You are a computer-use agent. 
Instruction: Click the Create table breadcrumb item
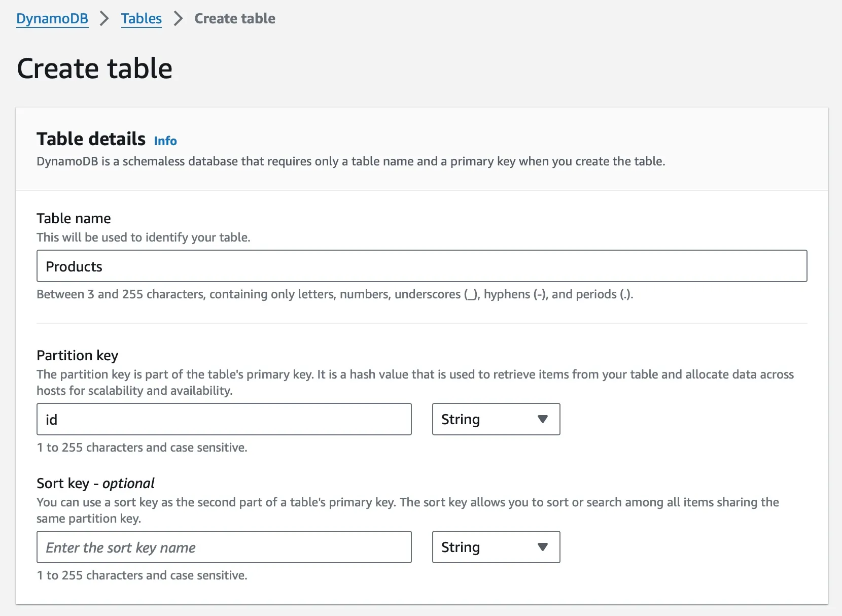tap(234, 19)
